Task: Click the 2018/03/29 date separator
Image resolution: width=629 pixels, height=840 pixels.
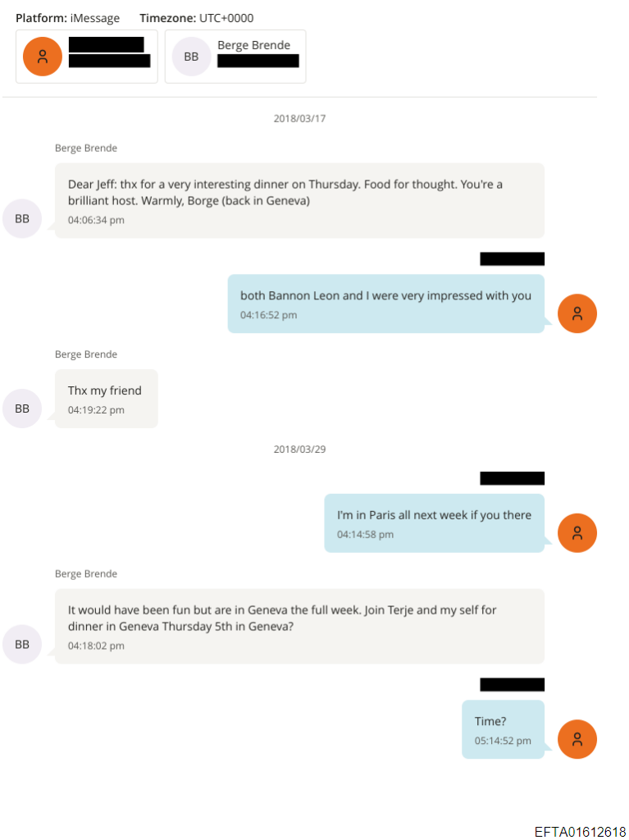Action: coord(299,450)
